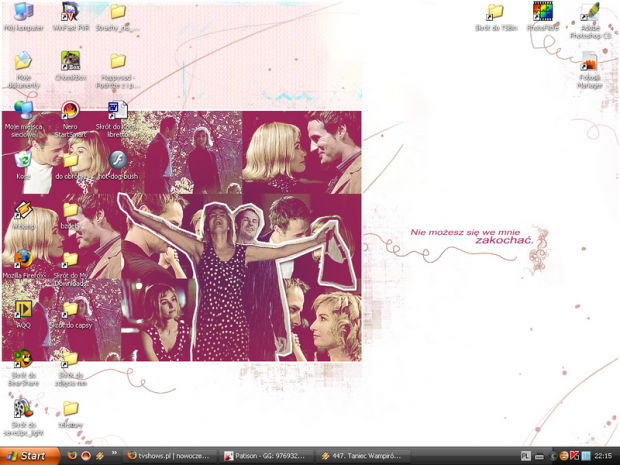Click the Start button
The image size is (620, 465).
point(27,456)
